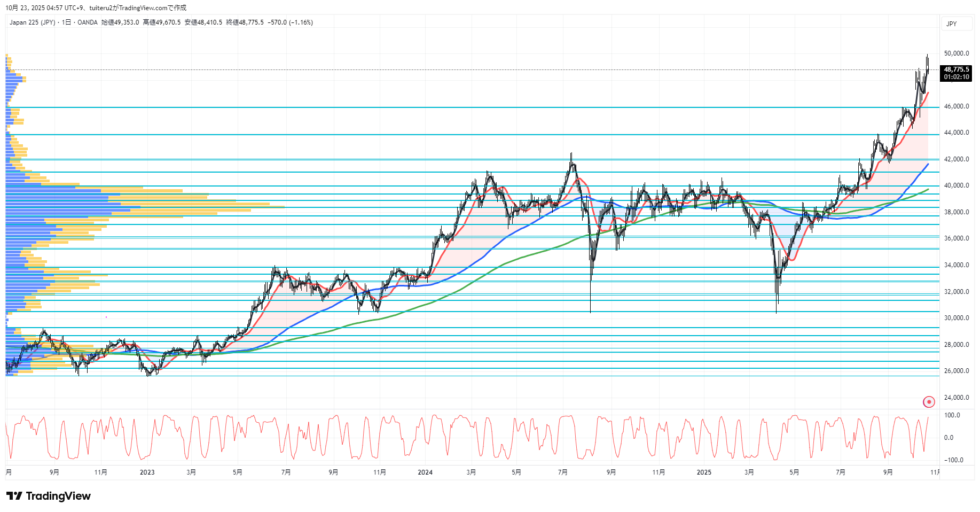Click the TradingView logo
Viewport: 980px width, 512px height.
tap(49, 496)
